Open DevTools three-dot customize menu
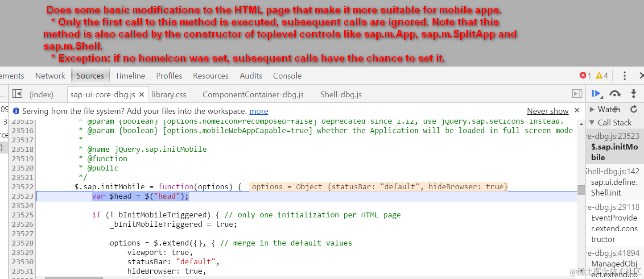 pyautogui.click(x=625, y=76)
